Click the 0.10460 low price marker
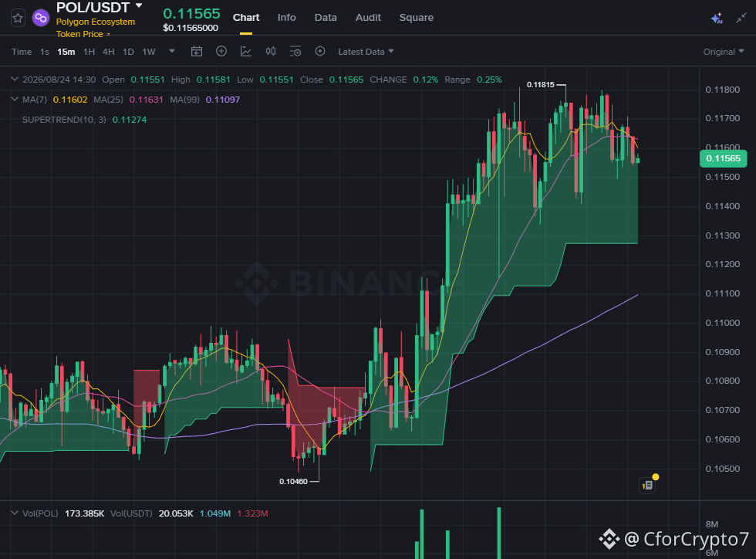This screenshot has width=756, height=559. 293,481
